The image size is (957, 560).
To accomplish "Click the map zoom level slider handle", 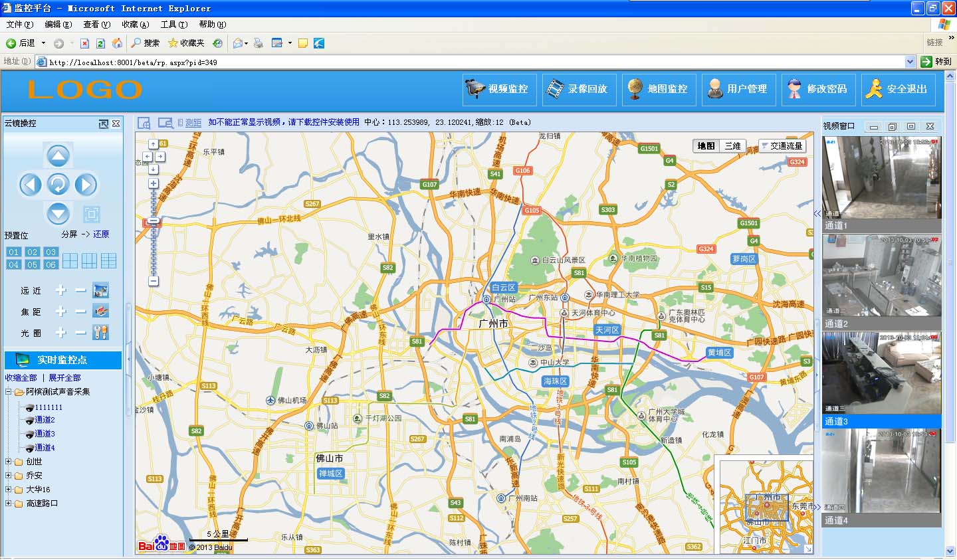I will [154, 221].
